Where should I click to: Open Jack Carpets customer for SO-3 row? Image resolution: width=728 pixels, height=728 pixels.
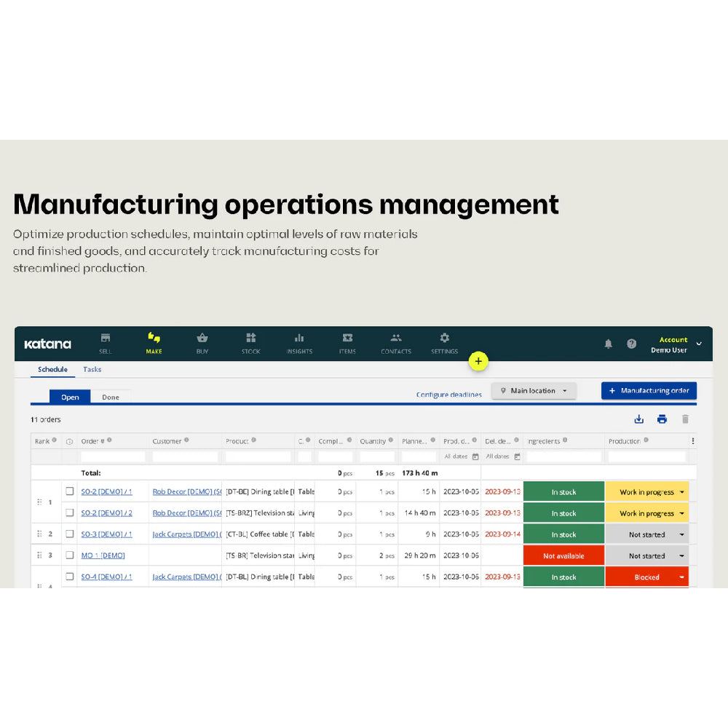[x=186, y=534]
